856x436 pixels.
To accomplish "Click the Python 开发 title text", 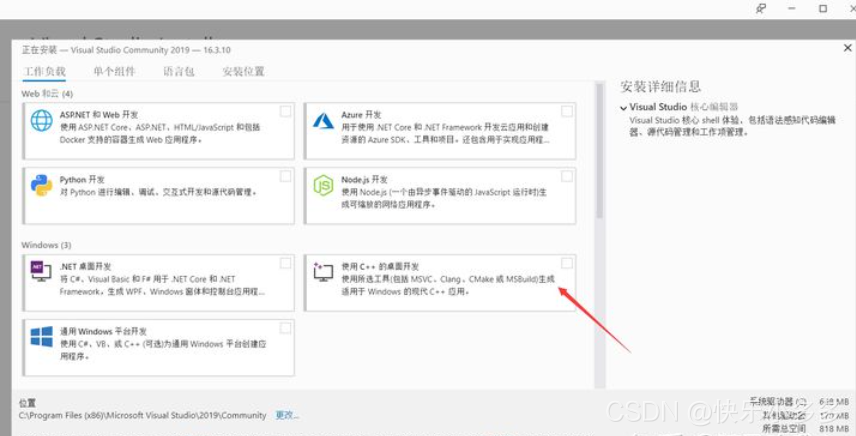I will click(x=82, y=180).
